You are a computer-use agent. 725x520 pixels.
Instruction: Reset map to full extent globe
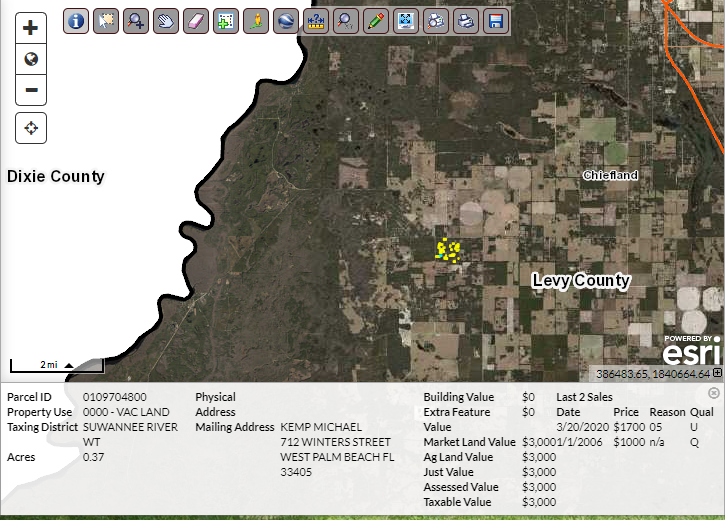pyautogui.click(x=31, y=59)
